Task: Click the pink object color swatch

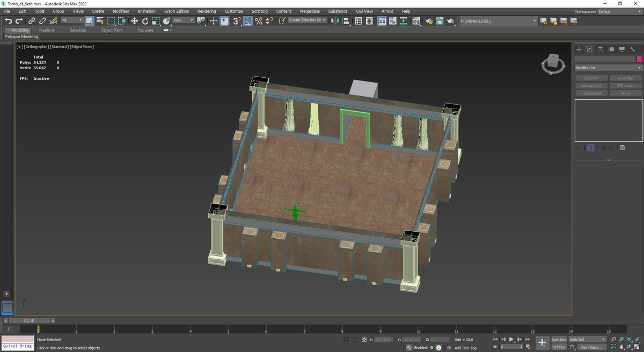Action: (x=639, y=59)
